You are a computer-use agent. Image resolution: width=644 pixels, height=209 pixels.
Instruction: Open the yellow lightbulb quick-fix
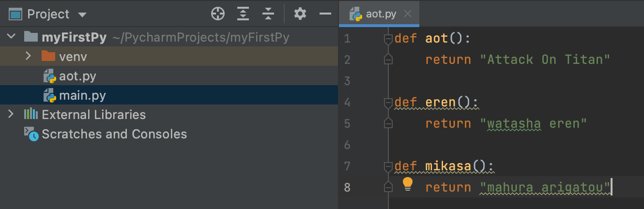[x=408, y=184]
